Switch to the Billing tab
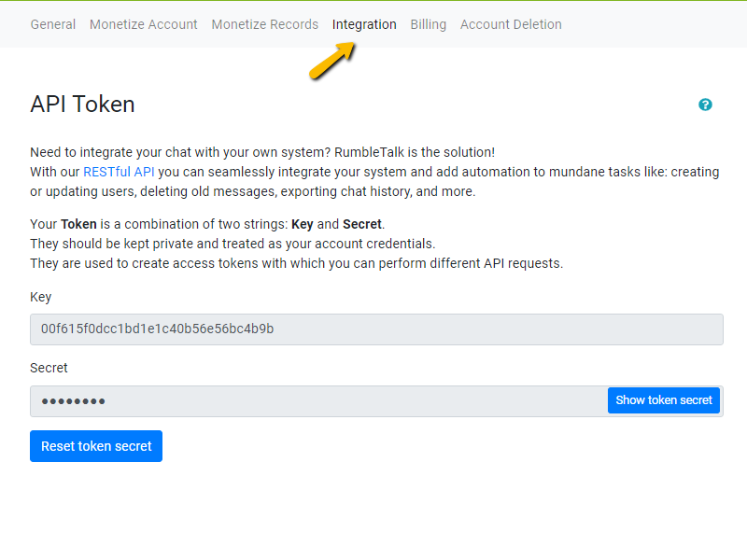Image resolution: width=747 pixels, height=560 pixels. click(x=428, y=24)
